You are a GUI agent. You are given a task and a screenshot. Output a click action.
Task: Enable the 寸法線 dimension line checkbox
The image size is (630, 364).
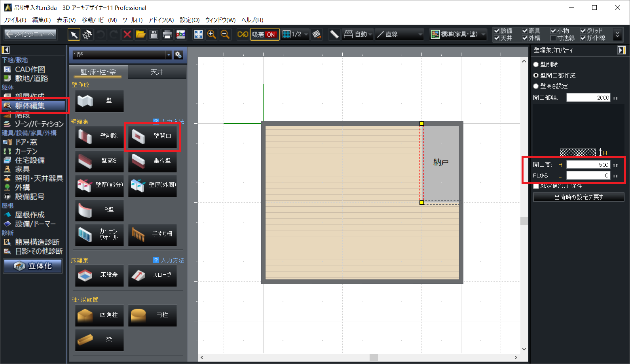553,38
